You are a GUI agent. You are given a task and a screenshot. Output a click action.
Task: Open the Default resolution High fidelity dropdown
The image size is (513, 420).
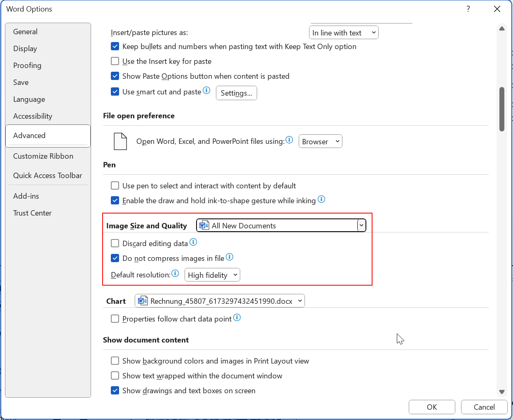212,275
